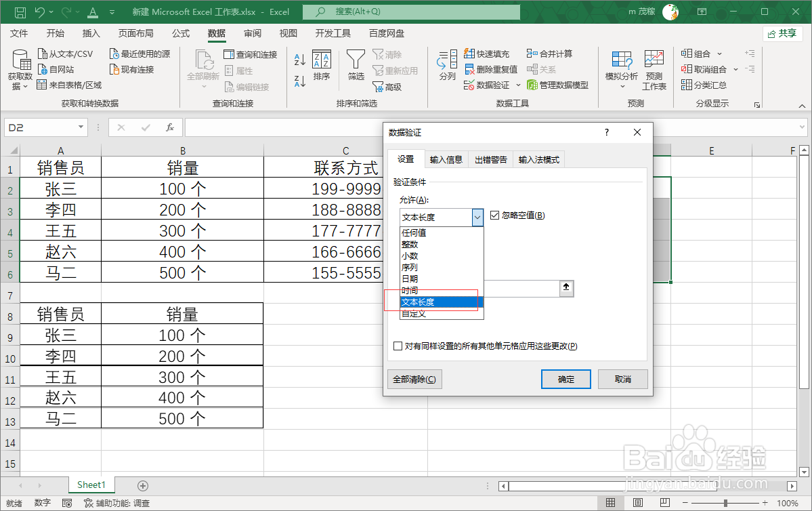This screenshot has width=812, height=511.
Task: Open the Name Box dropdown arrow
Action: tap(80, 127)
